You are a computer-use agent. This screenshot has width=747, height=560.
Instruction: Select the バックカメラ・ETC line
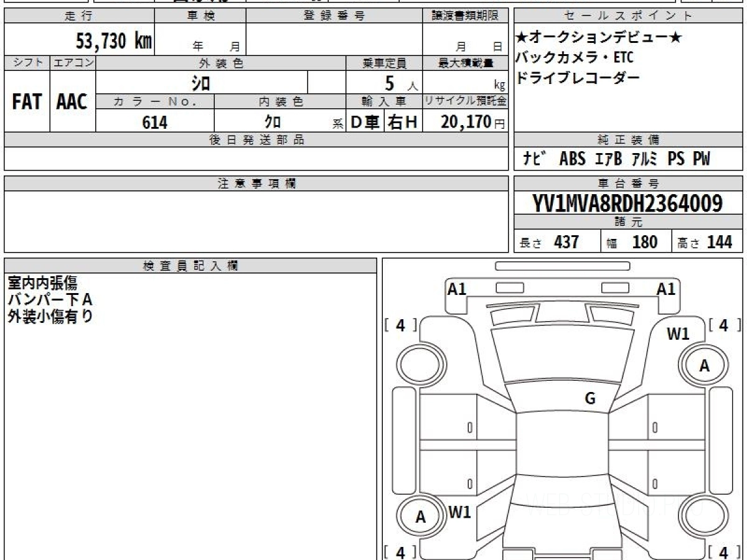575,58
